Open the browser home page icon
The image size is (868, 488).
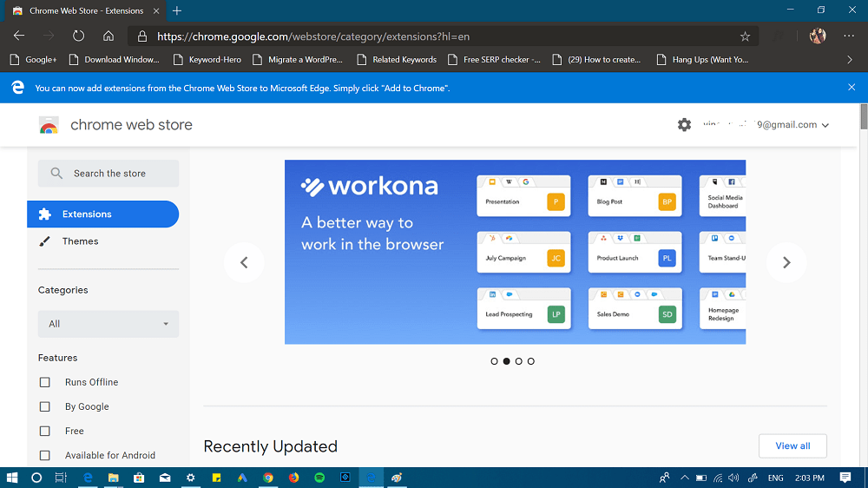point(108,36)
